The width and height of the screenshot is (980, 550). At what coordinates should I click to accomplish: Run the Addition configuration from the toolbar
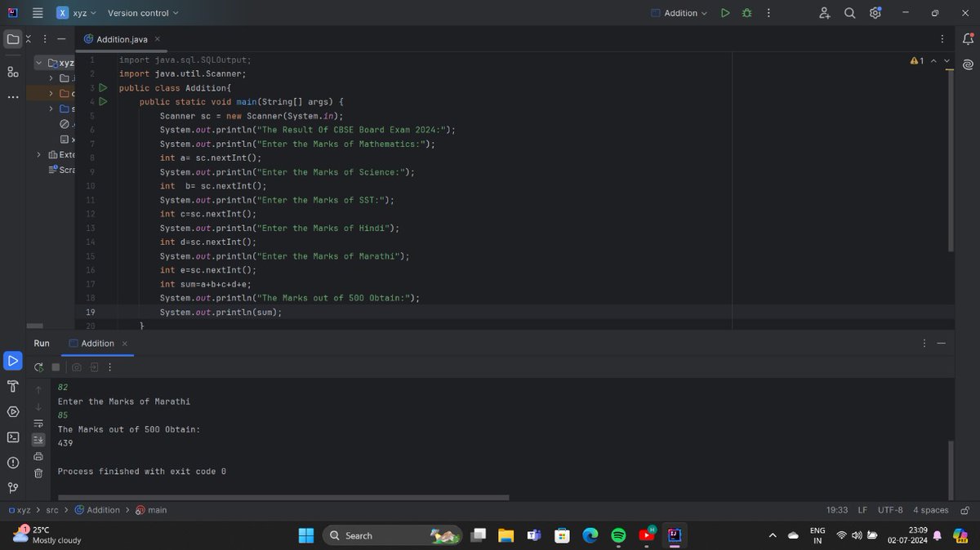click(724, 13)
